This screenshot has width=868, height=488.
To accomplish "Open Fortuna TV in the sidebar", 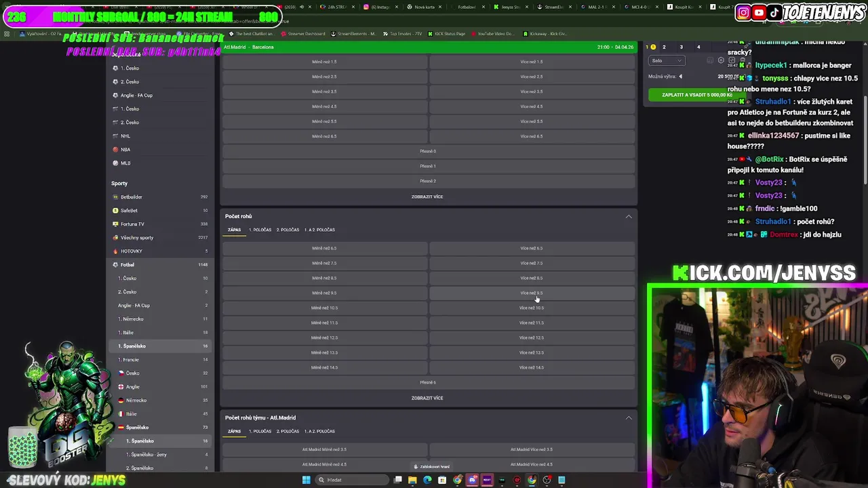I will 160,224.
